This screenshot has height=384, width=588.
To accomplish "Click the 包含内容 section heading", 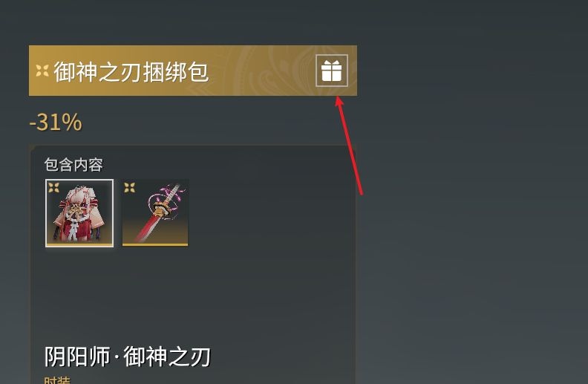I will tap(73, 165).
